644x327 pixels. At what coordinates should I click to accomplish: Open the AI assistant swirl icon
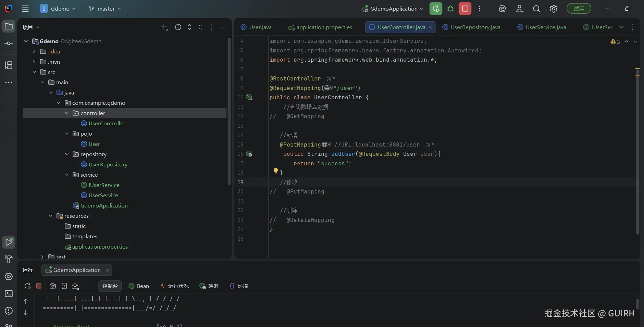coord(502,9)
